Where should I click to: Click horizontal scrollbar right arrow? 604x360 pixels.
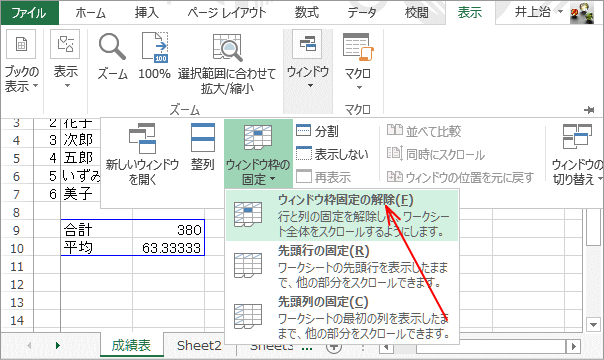coord(574,347)
